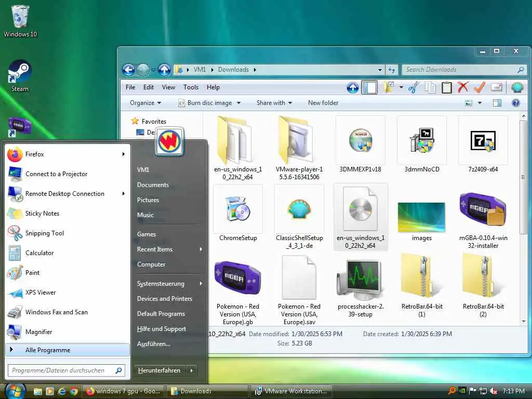Select the 7z2409-x64 installer
Screen dimensions: 532x399
pyautogui.click(x=483, y=145)
